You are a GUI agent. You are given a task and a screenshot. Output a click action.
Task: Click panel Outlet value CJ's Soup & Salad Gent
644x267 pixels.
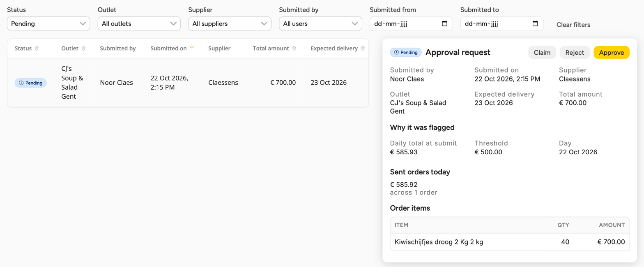418,107
